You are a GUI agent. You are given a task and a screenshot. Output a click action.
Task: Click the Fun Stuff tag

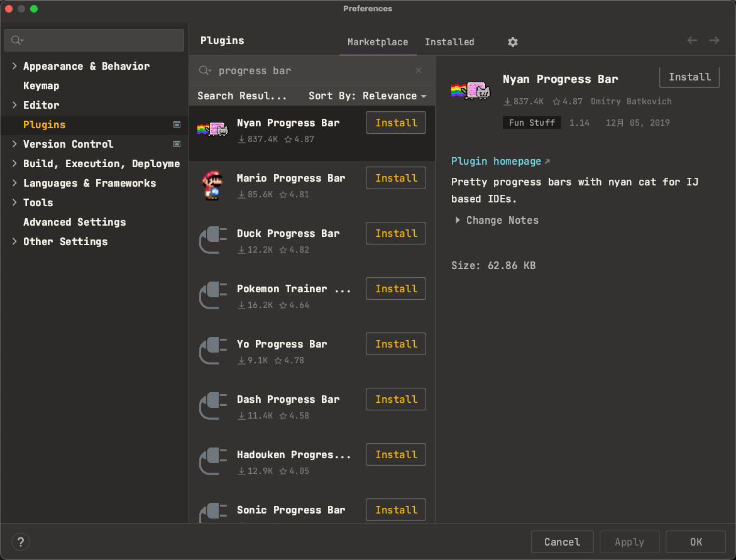click(x=532, y=123)
